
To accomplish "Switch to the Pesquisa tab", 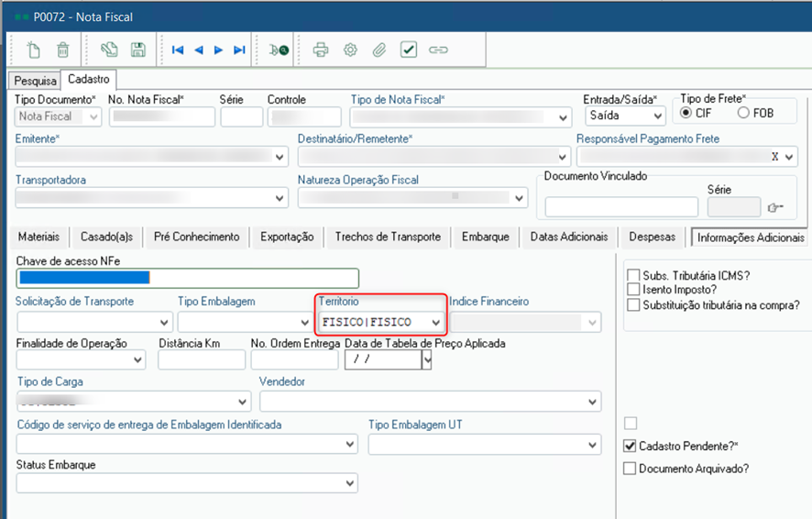I will tap(35, 81).
